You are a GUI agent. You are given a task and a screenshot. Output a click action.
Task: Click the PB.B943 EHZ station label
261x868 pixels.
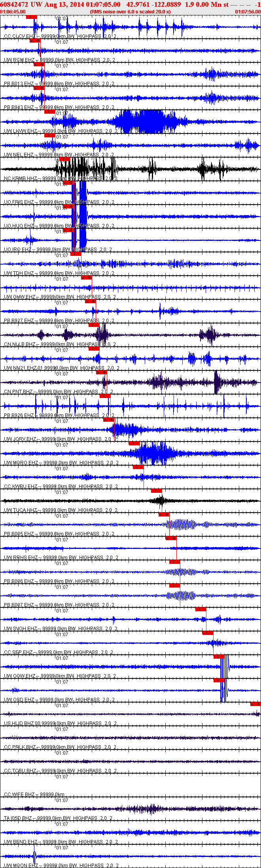(x=19, y=107)
